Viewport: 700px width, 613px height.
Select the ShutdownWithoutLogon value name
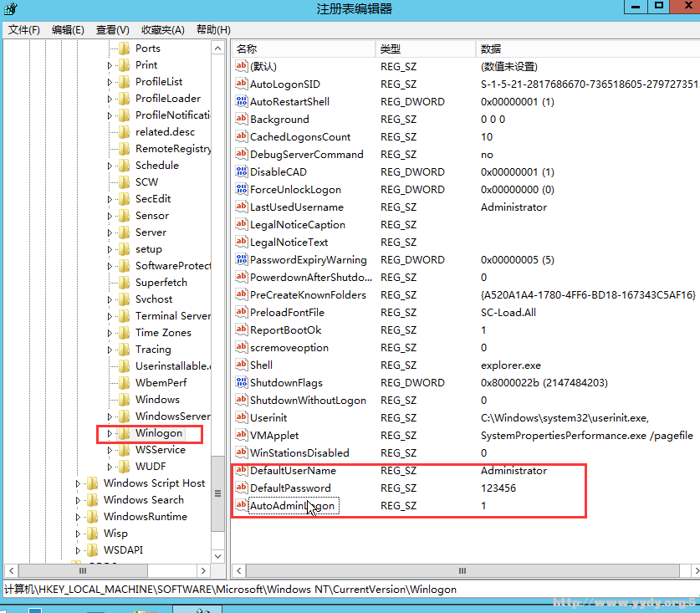click(x=308, y=400)
